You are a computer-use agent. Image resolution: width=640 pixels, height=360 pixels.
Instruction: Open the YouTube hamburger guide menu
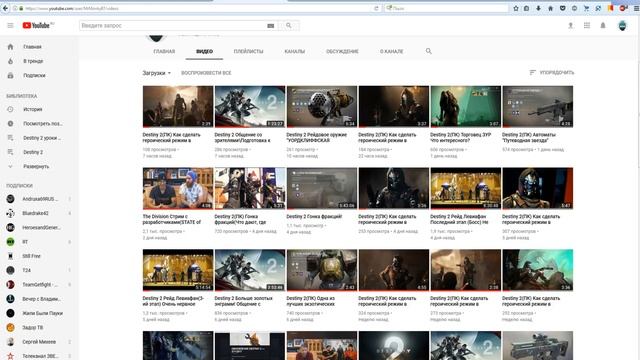pyautogui.click(x=10, y=25)
